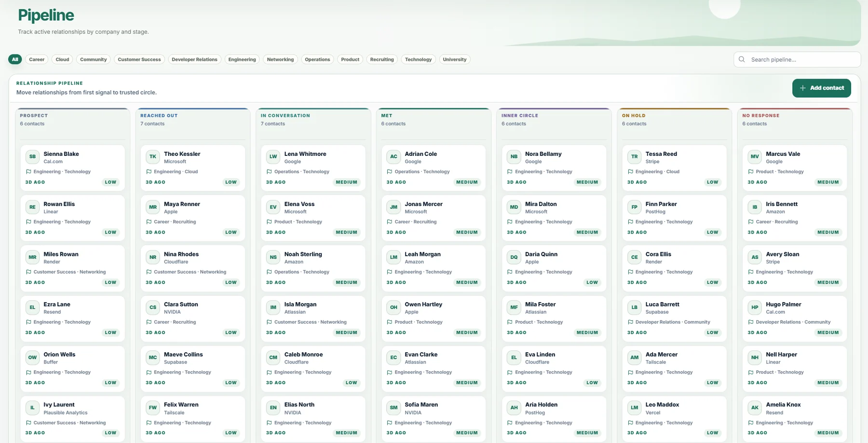
Task: Open Ivy Laurent contact card
Action: [72, 419]
